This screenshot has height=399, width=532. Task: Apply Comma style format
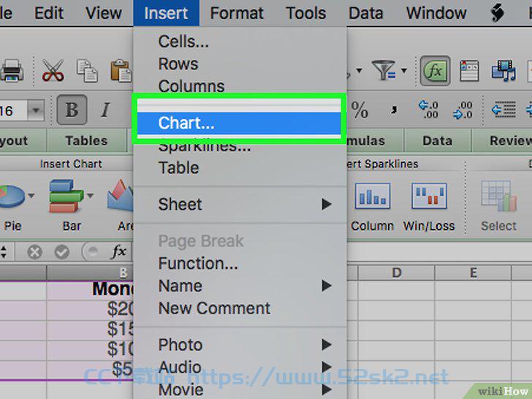[x=394, y=110]
